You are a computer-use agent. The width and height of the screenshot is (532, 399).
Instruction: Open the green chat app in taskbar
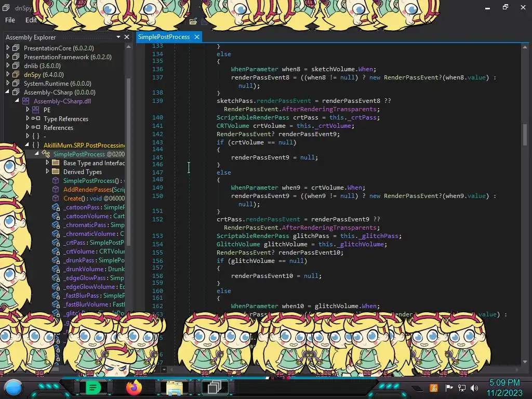coord(93,388)
